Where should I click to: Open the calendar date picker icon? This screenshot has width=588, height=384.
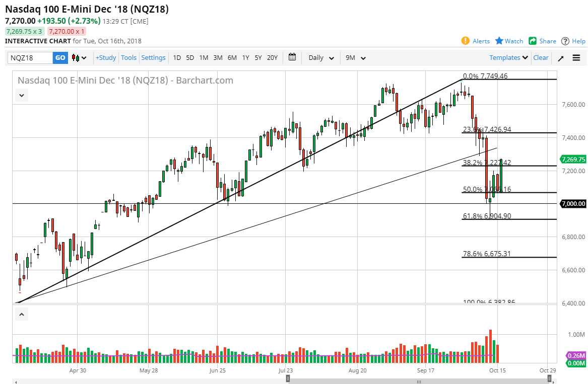coord(292,58)
